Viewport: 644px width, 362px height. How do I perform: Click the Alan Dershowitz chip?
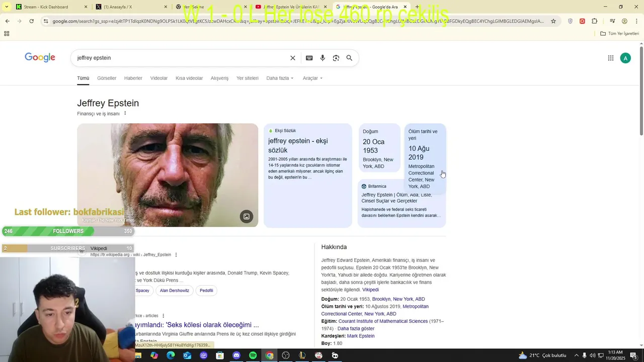(175, 291)
